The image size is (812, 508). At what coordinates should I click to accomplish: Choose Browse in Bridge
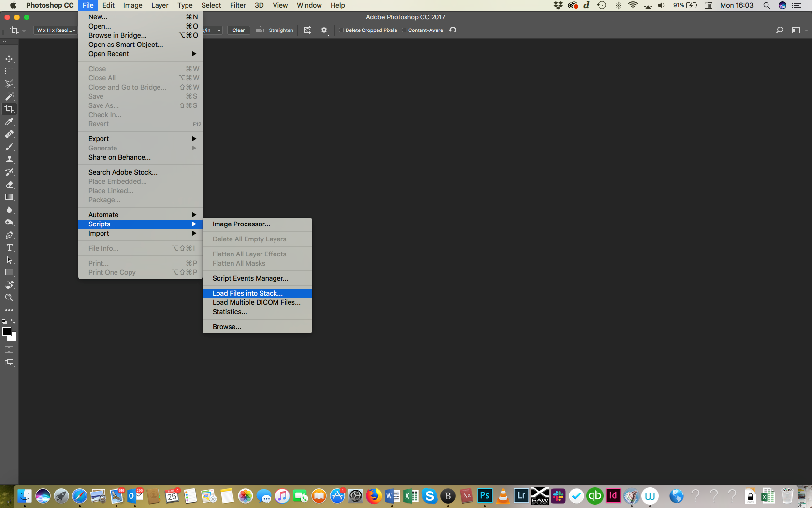click(140, 35)
